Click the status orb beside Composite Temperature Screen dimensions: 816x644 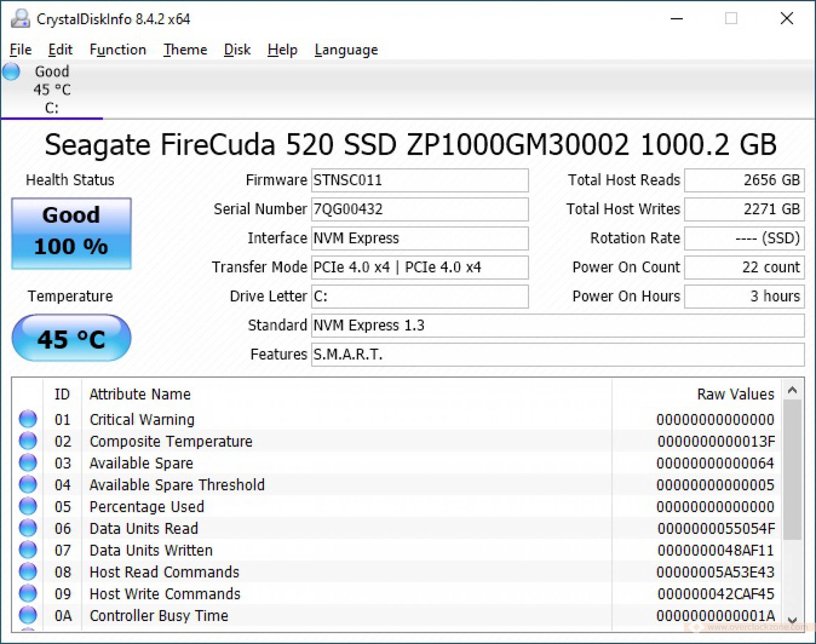[28, 441]
